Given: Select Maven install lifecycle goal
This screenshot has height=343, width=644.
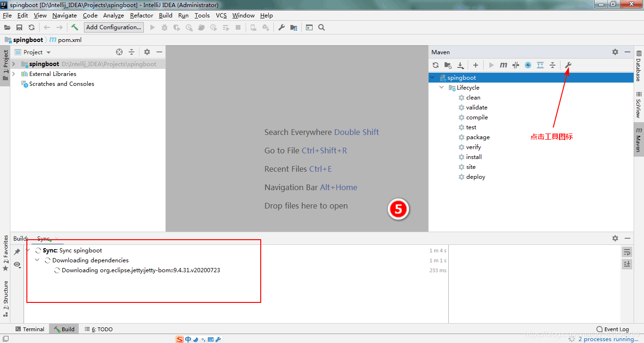Looking at the screenshot, I should point(474,157).
